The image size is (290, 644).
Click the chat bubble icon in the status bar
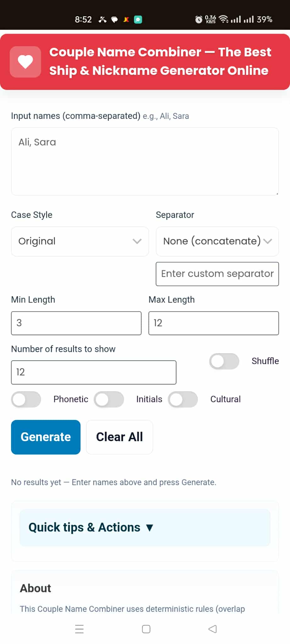[x=114, y=19]
